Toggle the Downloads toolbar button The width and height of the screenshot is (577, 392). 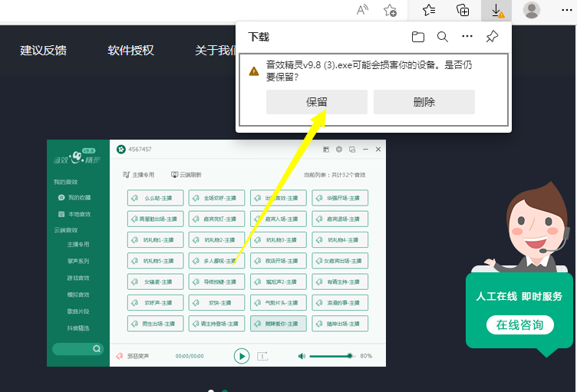pyautogui.click(x=496, y=10)
